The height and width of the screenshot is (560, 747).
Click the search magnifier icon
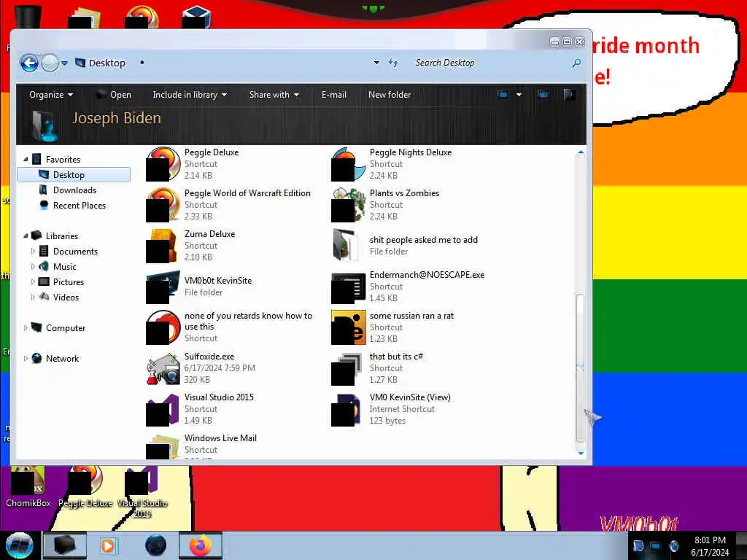576,63
